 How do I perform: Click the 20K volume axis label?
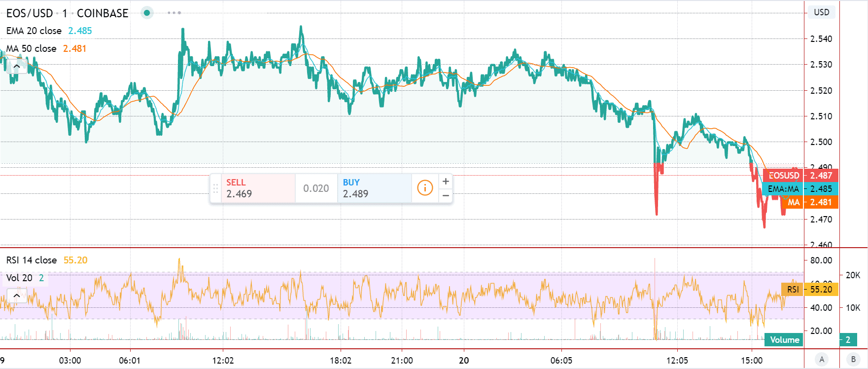point(853,275)
